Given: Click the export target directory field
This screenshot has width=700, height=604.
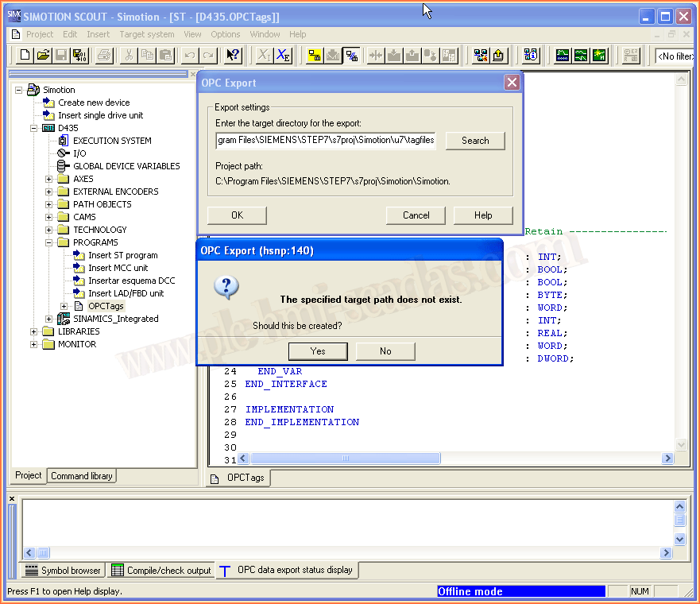Looking at the screenshot, I should coord(326,141).
